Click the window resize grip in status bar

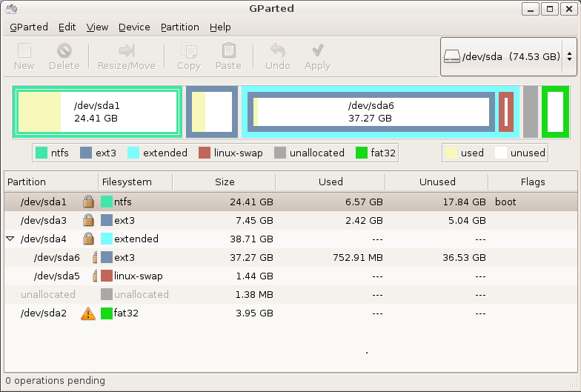coord(572,383)
